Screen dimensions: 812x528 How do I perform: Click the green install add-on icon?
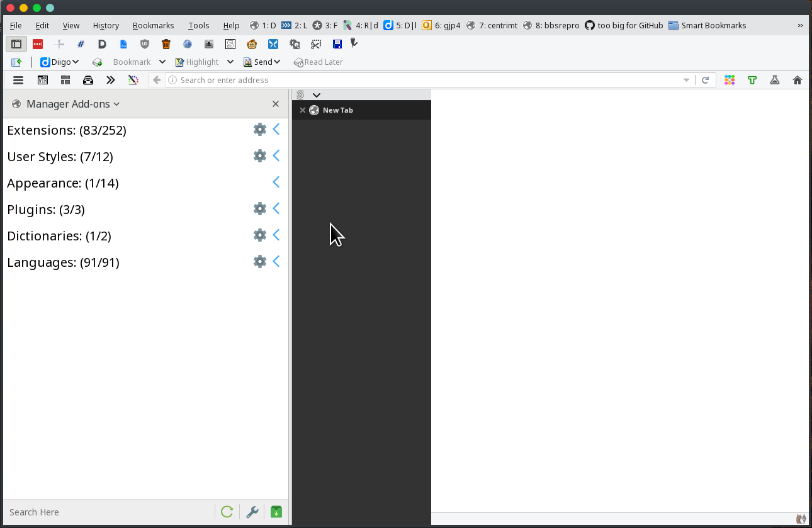[x=276, y=512]
